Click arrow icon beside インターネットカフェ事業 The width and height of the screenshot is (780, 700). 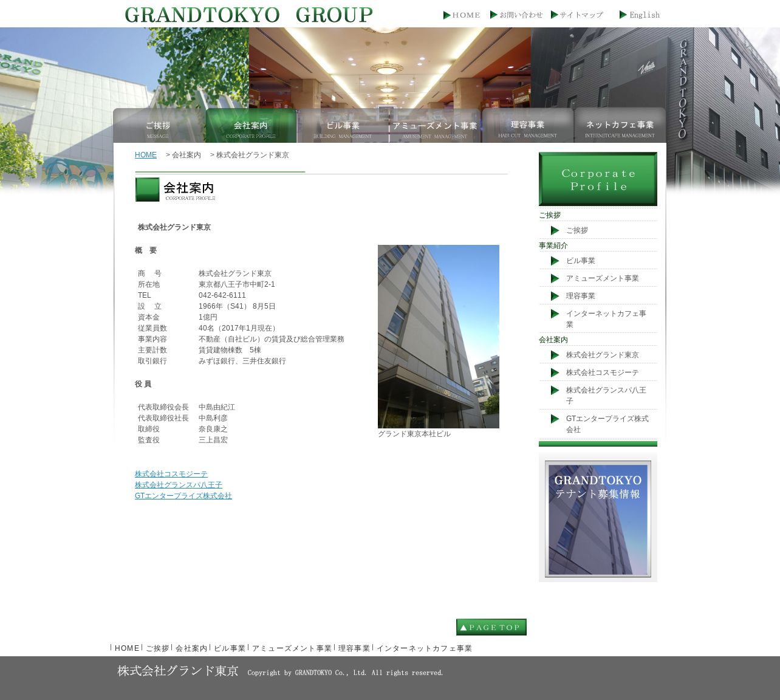(555, 314)
